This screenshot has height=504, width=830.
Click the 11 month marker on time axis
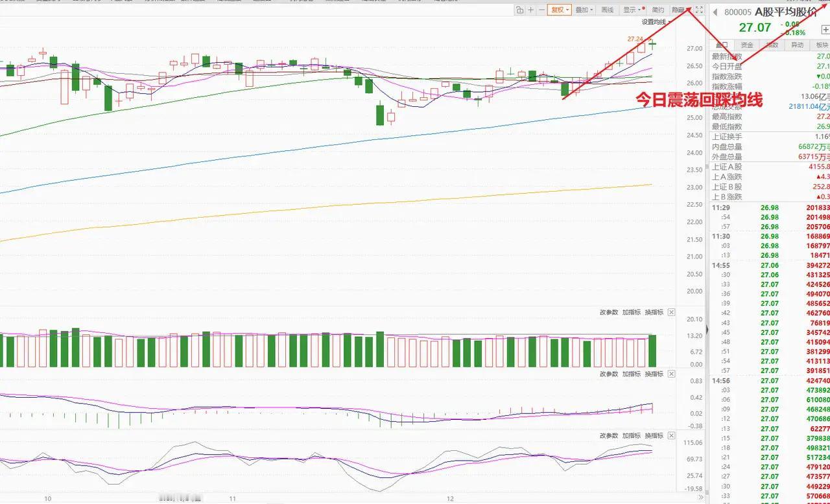(x=233, y=499)
